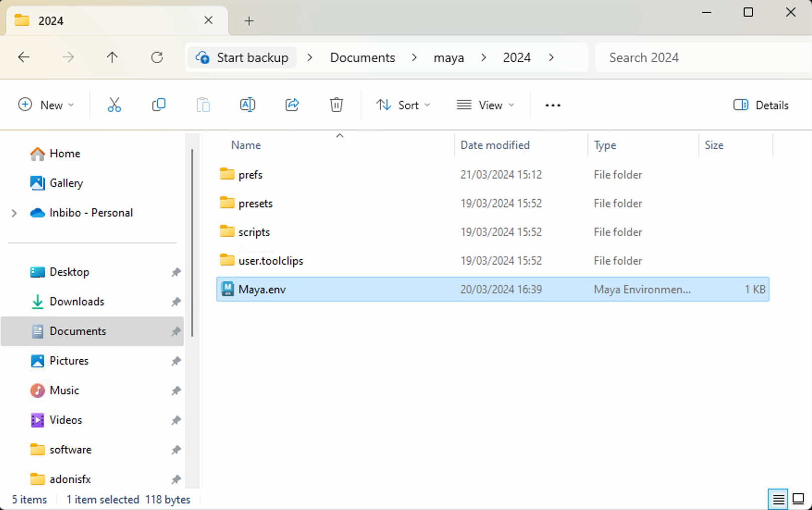Expand the Sort options dropdown
Image resolution: width=812 pixels, height=510 pixels.
point(403,105)
